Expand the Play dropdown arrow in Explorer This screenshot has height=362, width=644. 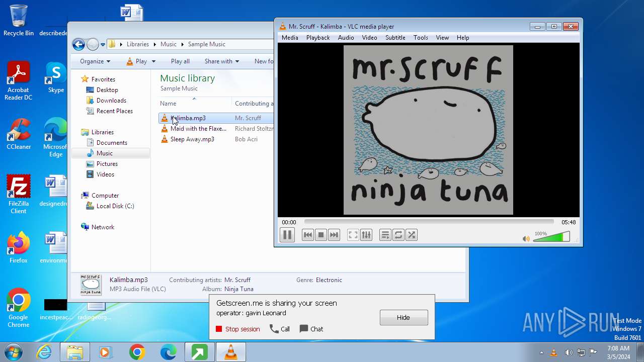[x=153, y=61]
